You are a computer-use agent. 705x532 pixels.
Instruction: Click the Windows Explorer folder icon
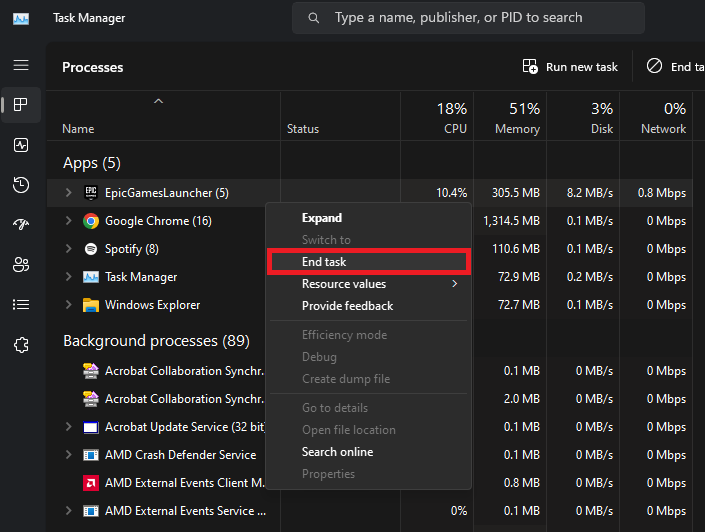(x=91, y=305)
